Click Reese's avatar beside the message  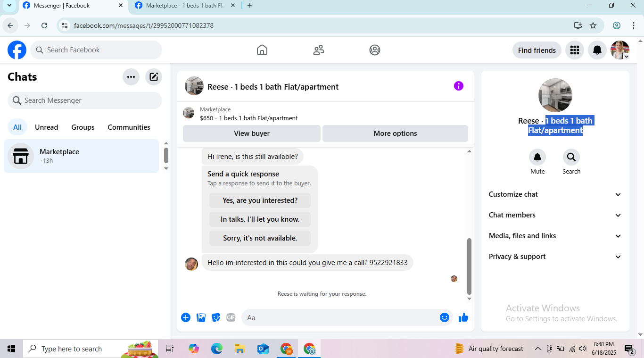(x=191, y=264)
